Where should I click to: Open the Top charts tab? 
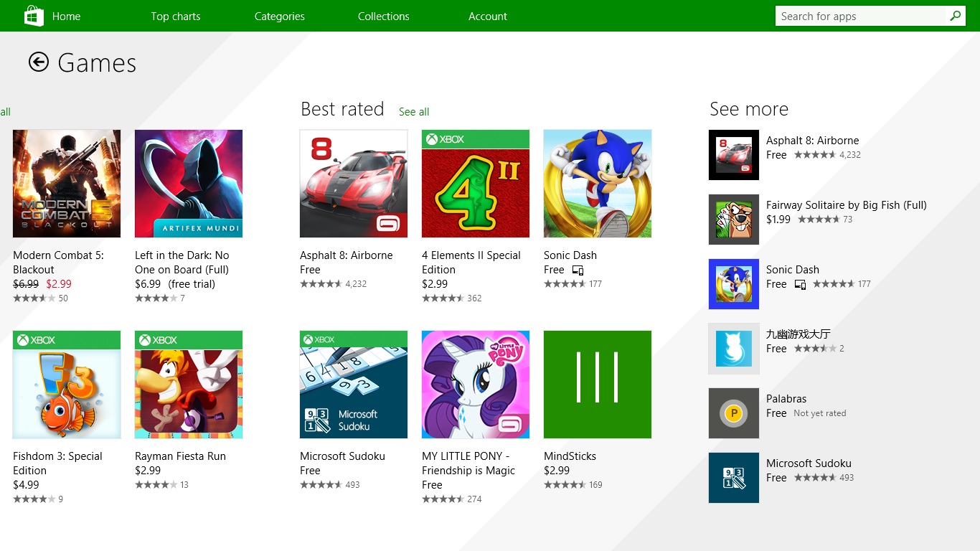coord(176,16)
